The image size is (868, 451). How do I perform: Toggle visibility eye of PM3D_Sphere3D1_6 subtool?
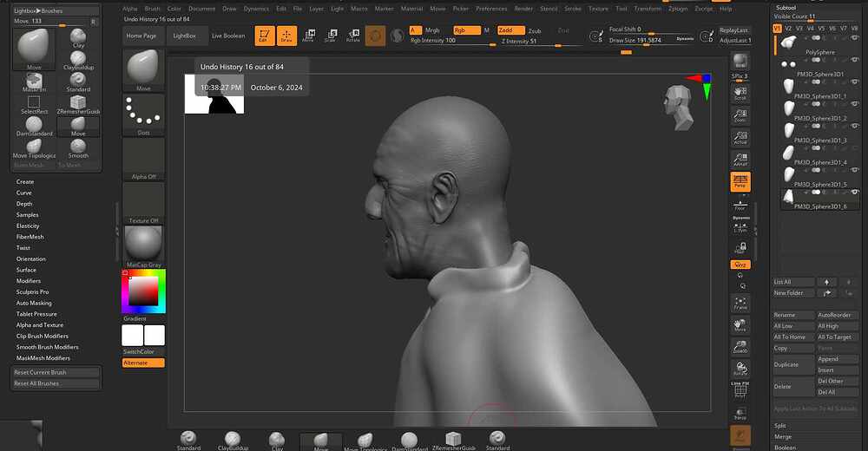coord(856,192)
